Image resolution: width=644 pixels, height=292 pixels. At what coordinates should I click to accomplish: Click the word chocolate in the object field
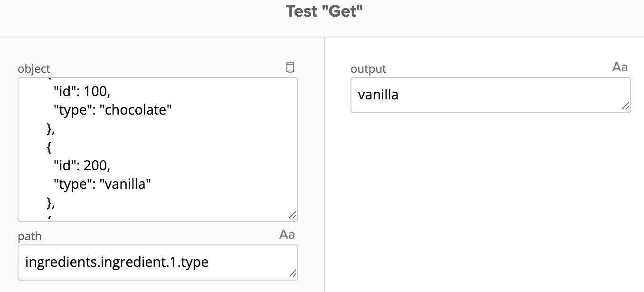coord(136,109)
